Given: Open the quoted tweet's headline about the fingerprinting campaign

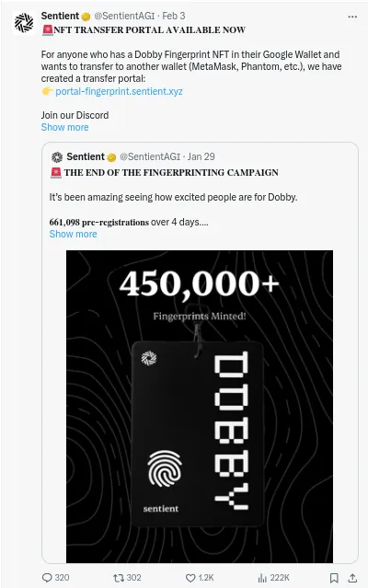Looking at the screenshot, I should [171, 172].
